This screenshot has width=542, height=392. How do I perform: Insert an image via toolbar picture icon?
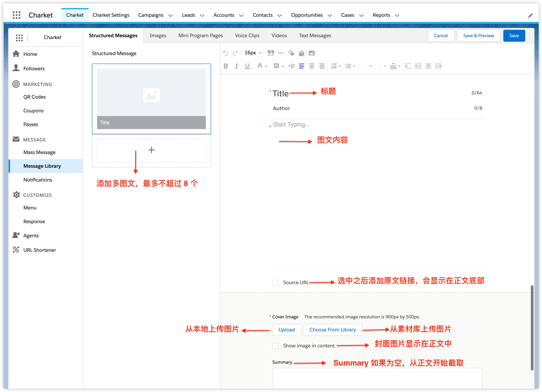(312, 53)
